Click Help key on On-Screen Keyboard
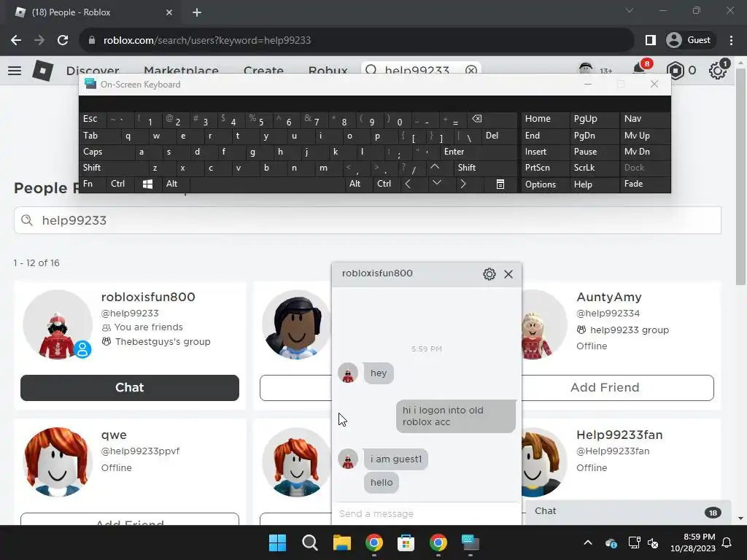Screen dimensions: 747x560 pyautogui.click(x=594, y=184)
